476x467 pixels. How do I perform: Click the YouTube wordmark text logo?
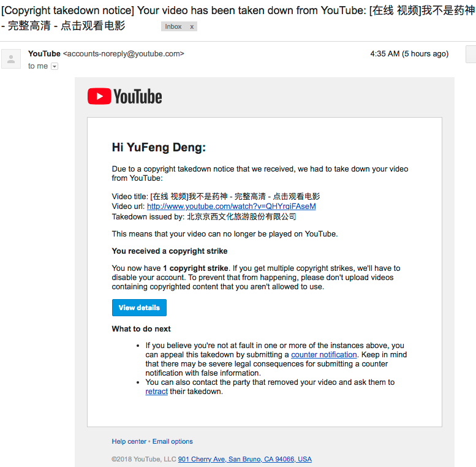click(x=138, y=97)
